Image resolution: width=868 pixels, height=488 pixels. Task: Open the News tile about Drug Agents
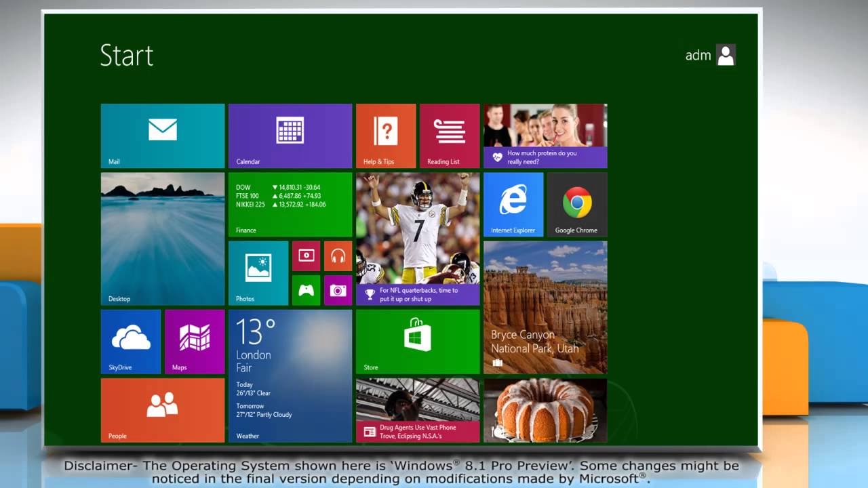coord(418,410)
